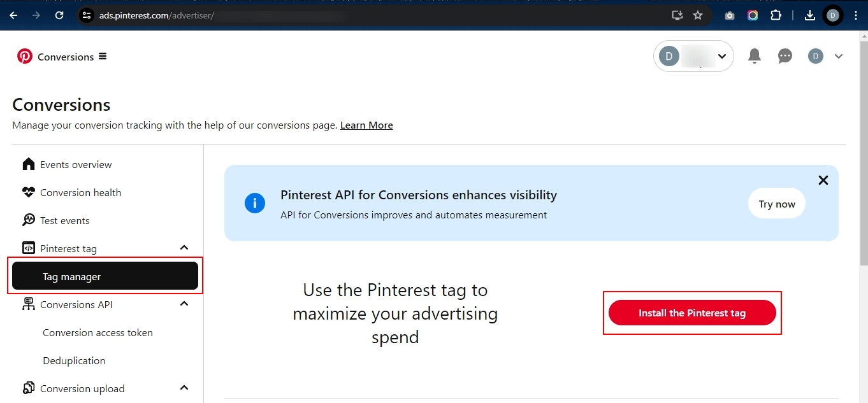Open the ad account switcher dropdown
The image size is (868, 403).
click(x=693, y=56)
